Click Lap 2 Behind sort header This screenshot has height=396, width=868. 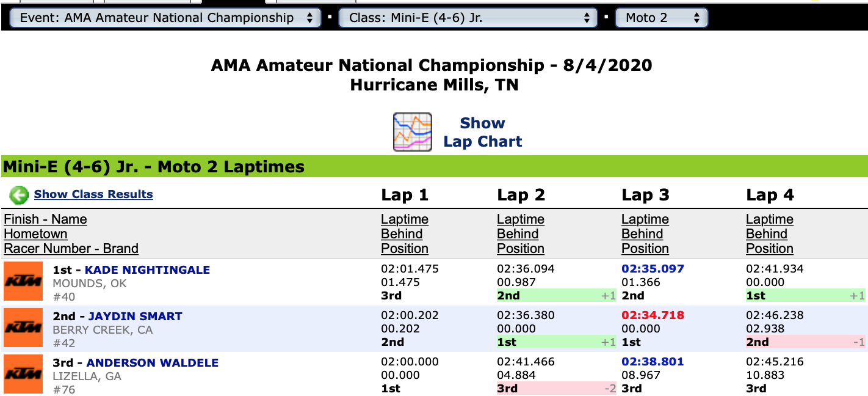pyautogui.click(x=518, y=234)
